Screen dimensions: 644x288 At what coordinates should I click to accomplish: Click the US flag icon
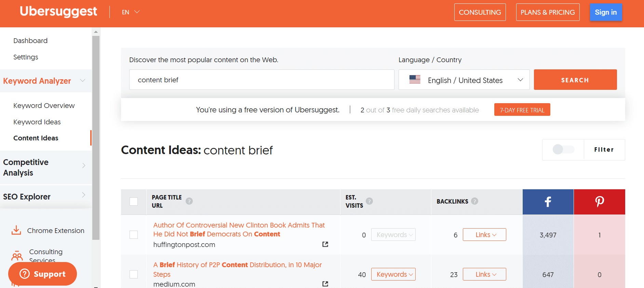tap(415, 80)
